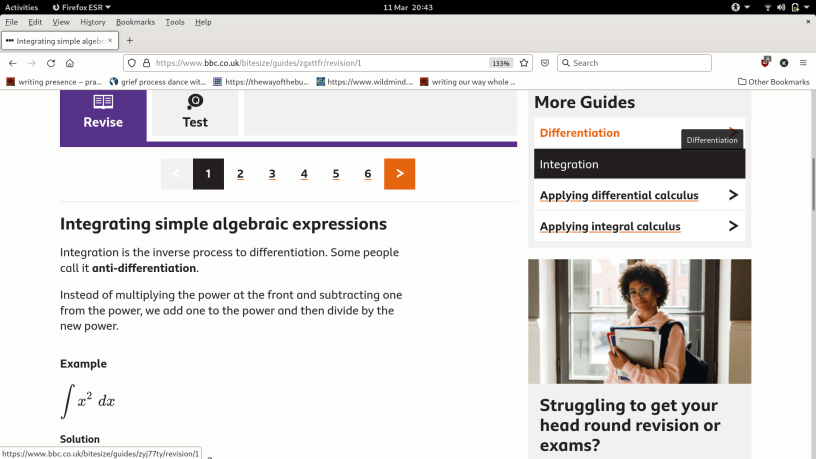Bookmark this page with the star icon
Viewport: 816px width, 459px height.
tap(525, 63)
